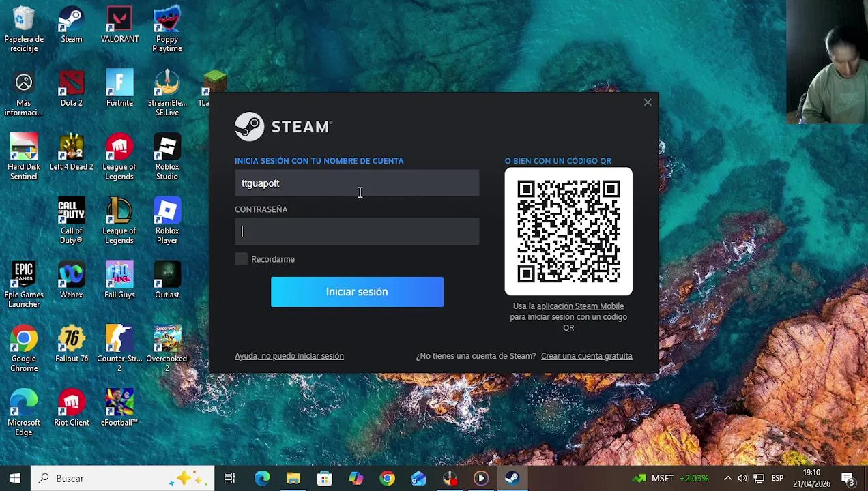Select the Microsoft Edge desktop icon

tap(24, 414)
